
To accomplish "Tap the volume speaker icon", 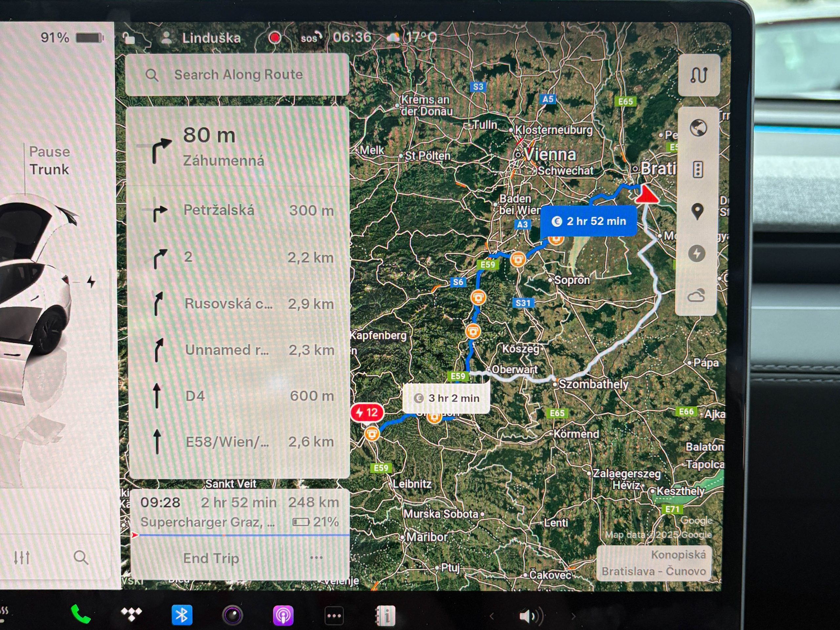I will point(531,616).
